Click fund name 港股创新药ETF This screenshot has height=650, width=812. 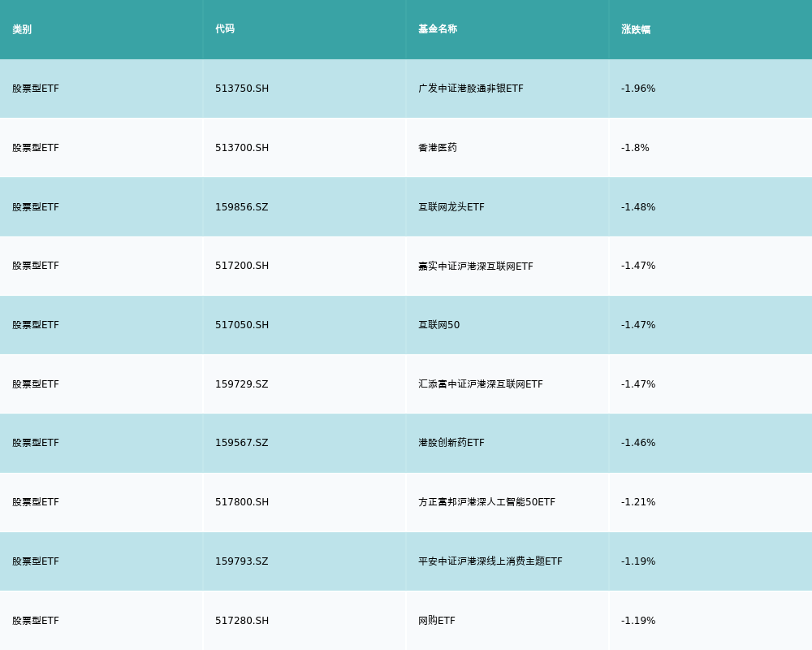(x=451, y=443)
